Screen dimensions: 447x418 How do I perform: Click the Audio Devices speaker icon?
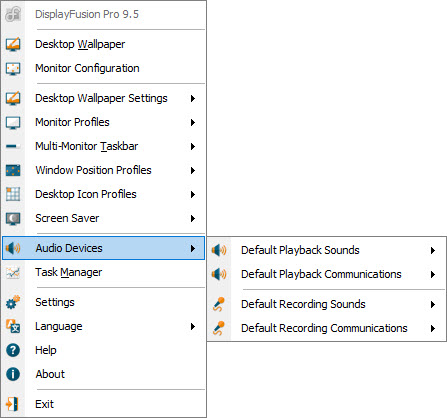coord(13,248)
